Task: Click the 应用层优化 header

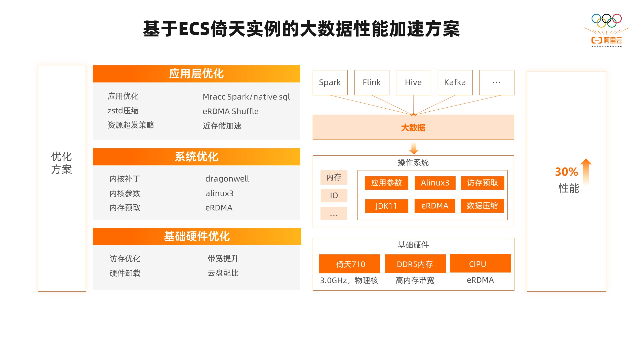Action: click(196, 74)
